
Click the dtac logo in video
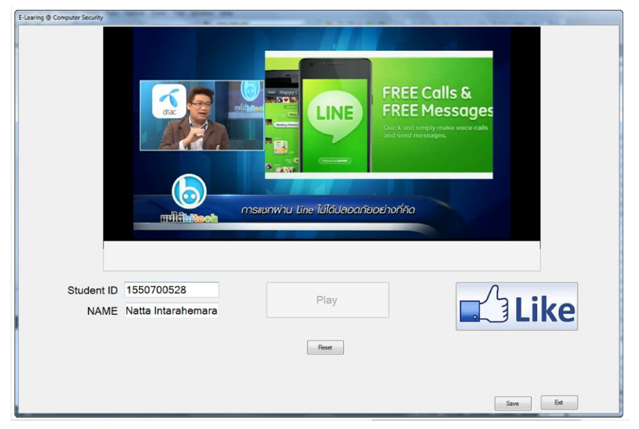(169, 101)
